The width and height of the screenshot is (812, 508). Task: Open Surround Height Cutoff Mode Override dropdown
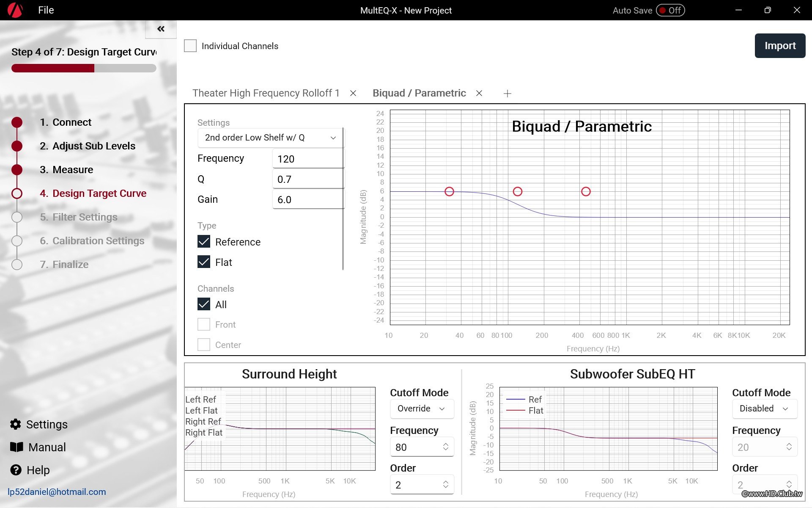click(x=421, y=409)
